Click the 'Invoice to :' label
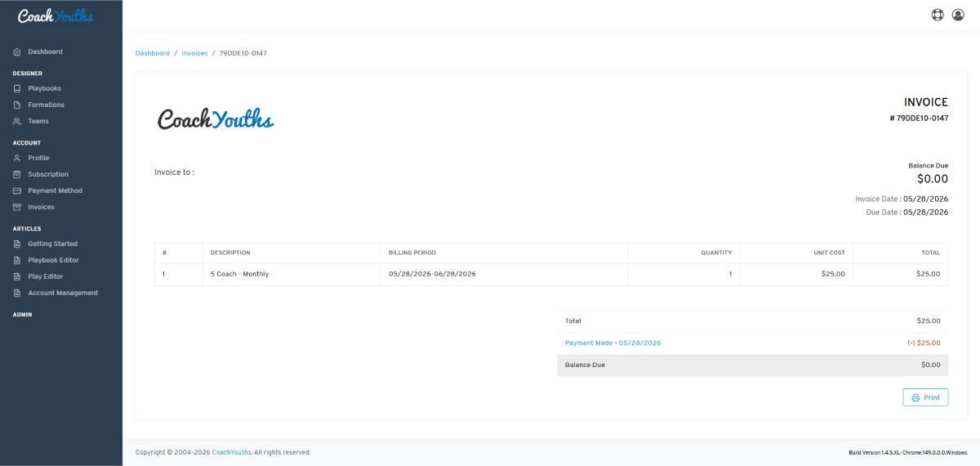The image size is (980, 466). 174,173
